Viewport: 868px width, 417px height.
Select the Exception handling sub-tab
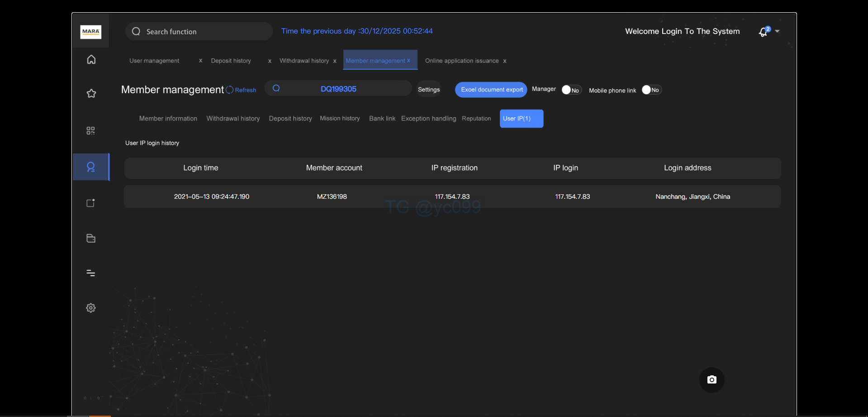428,119
